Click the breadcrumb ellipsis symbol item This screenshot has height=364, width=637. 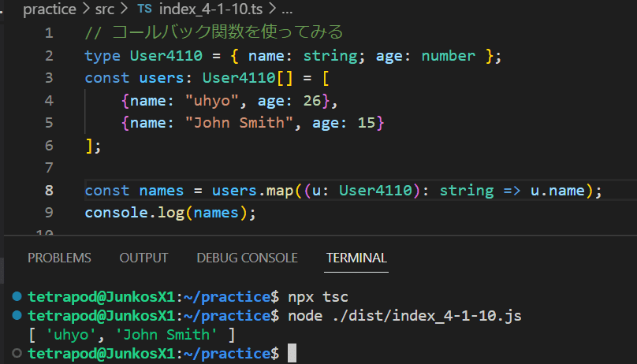point(287,9)
